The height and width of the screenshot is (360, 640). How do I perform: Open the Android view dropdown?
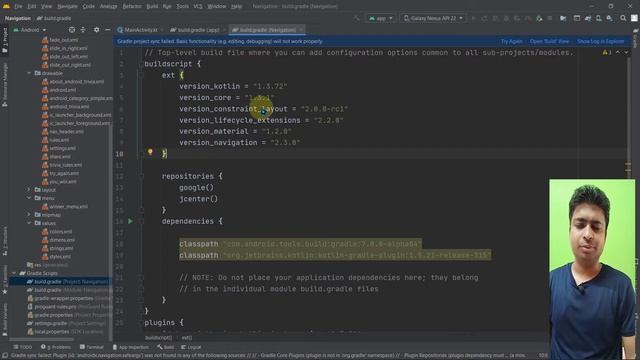tap(30, 30)
